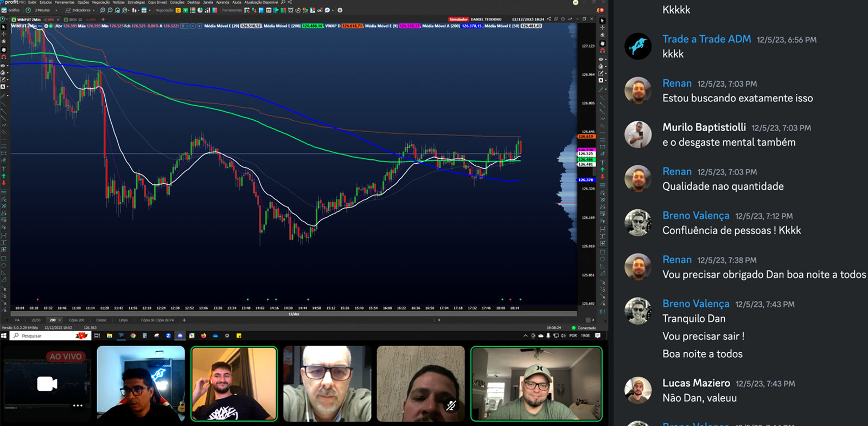Screen dimensions: 868x426
Task: Click the Gráfico chart icon in the toolbar
Action: (x=4, y=10)
